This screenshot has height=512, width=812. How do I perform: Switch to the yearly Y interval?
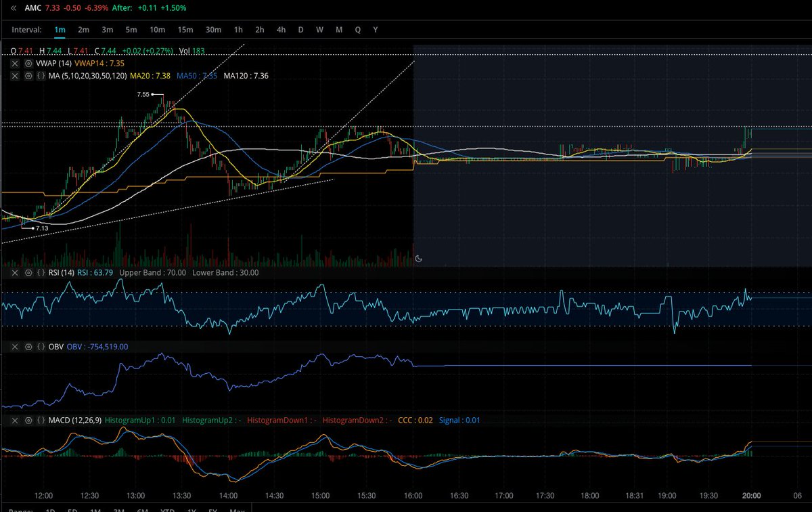tap(376, 30)
